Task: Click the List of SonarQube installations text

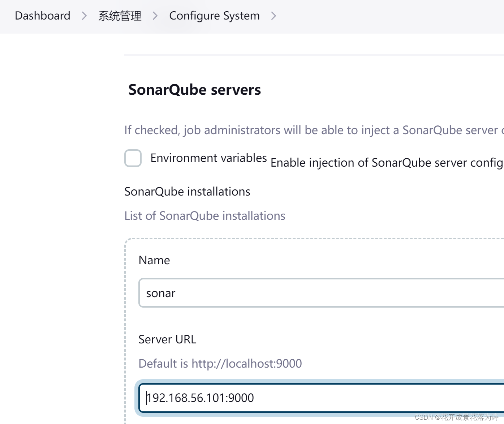Action: 204,215
